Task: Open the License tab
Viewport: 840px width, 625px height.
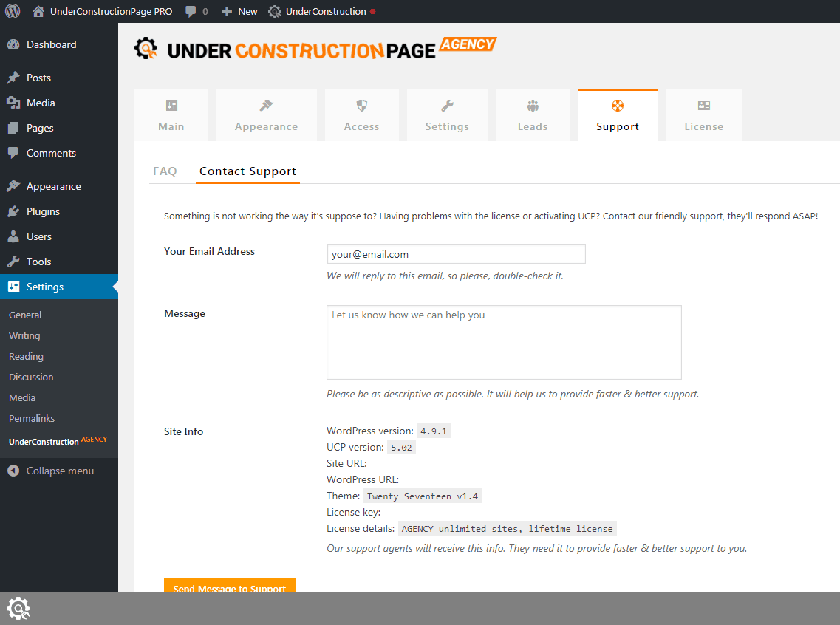Action: click(x=704, y=115)
